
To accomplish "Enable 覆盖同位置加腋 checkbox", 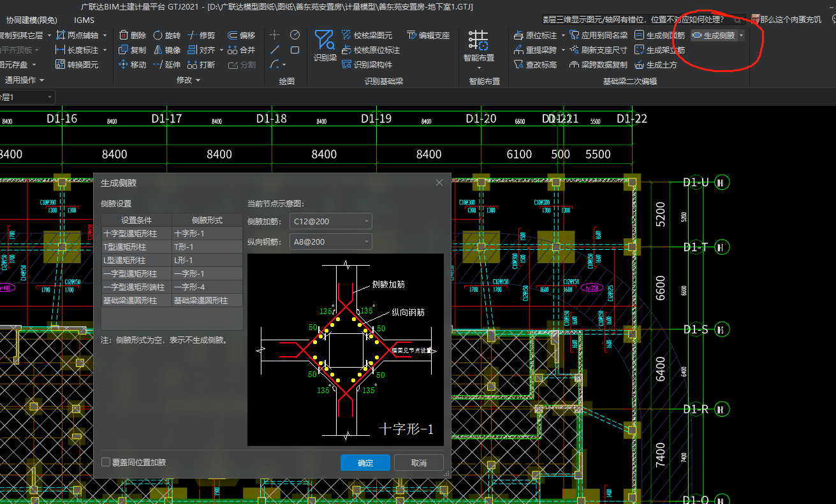I will [106, 462].
